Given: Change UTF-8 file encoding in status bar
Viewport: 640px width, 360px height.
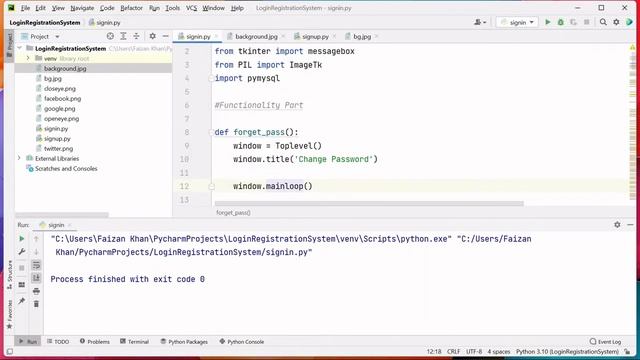Looking at the screenshot, I should [474, 351].
